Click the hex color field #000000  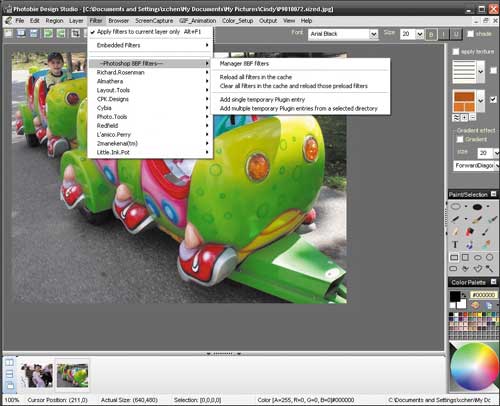(484, 295)
